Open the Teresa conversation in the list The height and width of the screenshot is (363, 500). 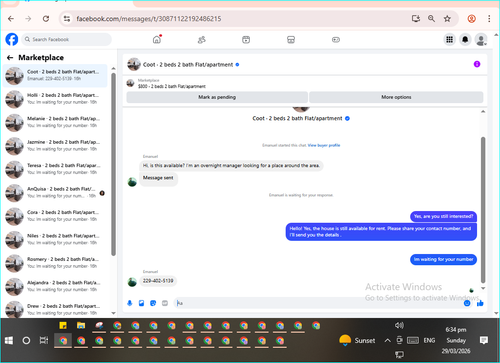pyautogui.click(x=55, y=169)
